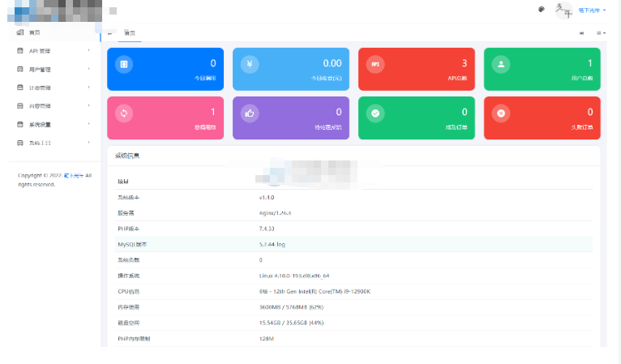Click the 操作系统 row label
This screenshot has height=364, width=621.
tap(128, 276)
